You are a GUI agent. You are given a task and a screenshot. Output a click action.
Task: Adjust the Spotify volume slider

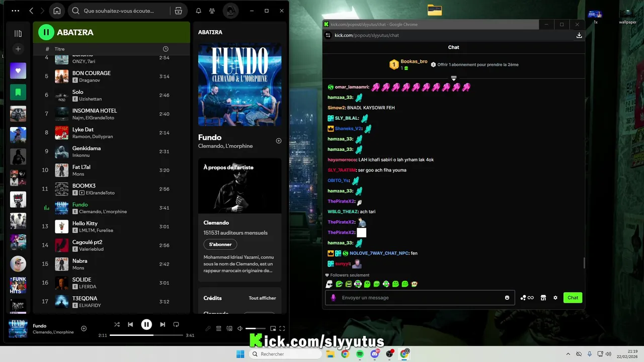(255, 329)
